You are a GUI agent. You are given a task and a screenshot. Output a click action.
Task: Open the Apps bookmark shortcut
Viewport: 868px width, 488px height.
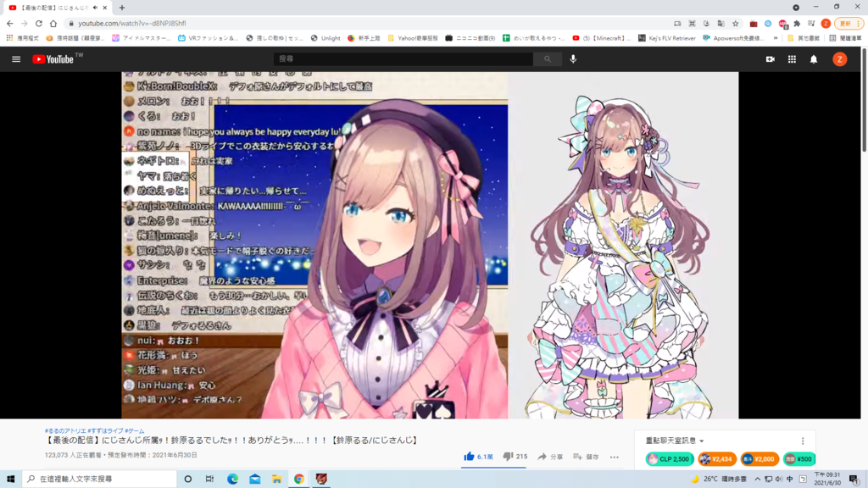pos(22,38)
